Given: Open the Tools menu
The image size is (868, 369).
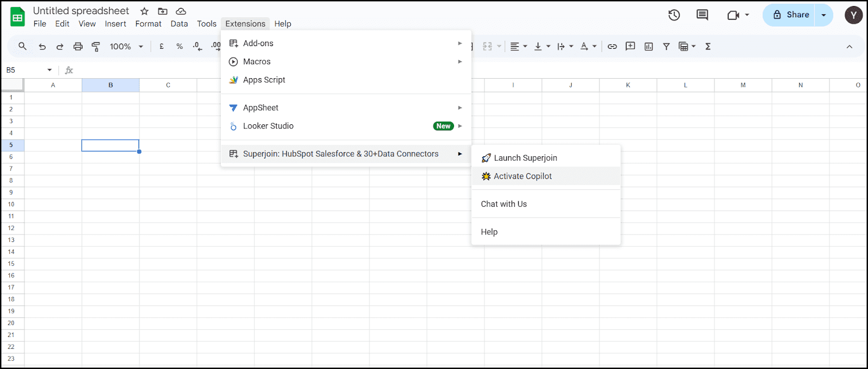Looking at the screenshot, I should click(x=207, y=24).
